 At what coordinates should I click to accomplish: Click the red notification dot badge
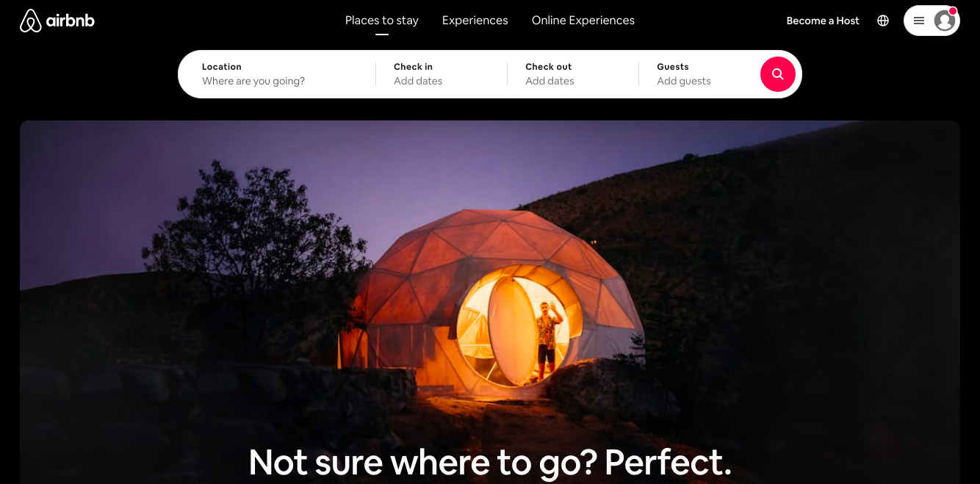click(x=953, y=11)
